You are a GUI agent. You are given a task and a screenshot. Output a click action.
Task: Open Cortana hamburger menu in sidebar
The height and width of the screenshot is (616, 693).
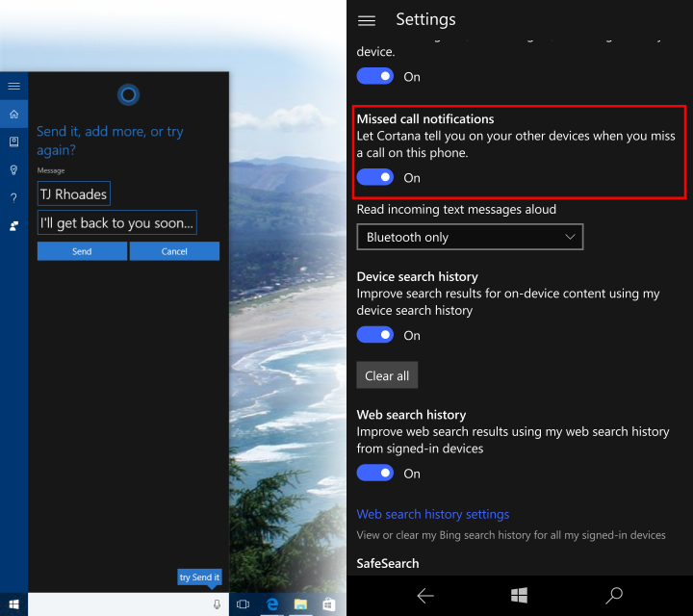[14, 86]
